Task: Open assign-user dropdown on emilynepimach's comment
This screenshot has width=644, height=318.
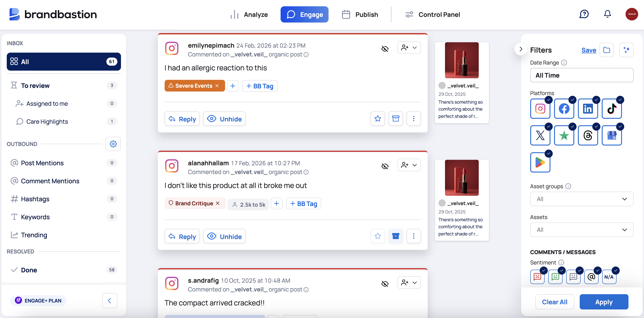Action: 409,47
